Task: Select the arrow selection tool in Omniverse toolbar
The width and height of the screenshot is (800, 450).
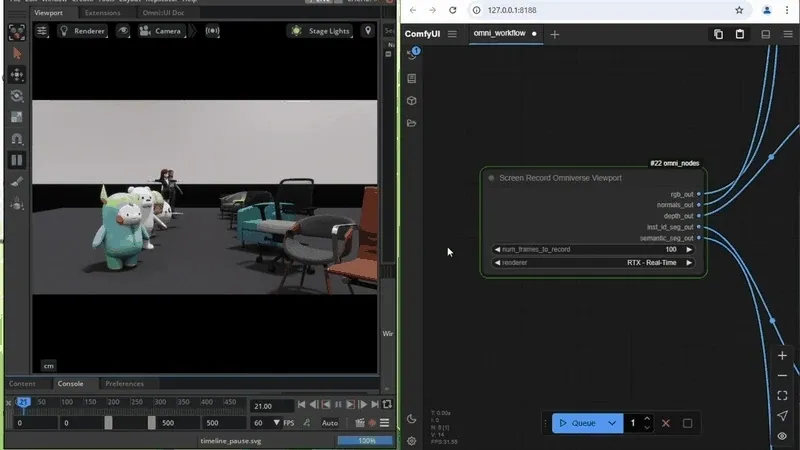Action: pyautogui.click(x=17, y=53)
